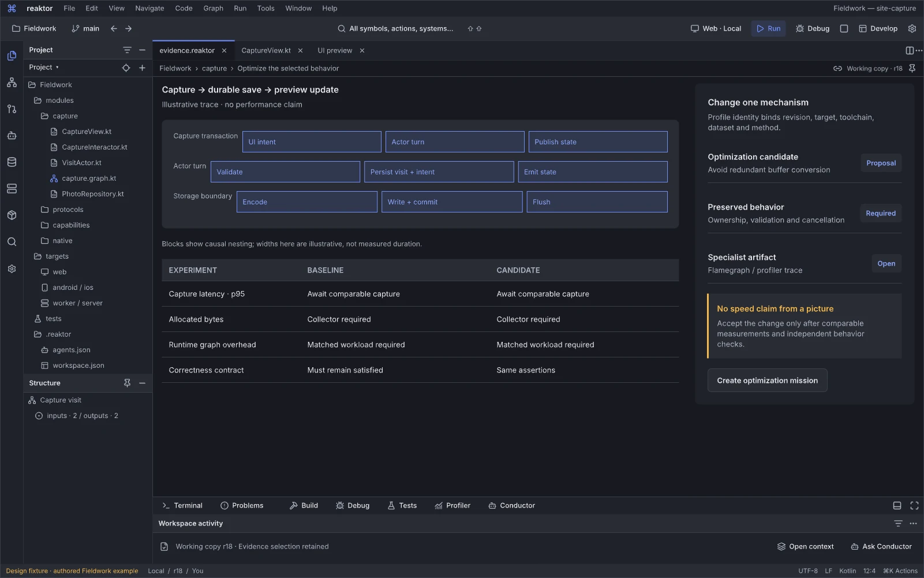Collapse the Structure panel with minus icon

click(x=142, y=383)
